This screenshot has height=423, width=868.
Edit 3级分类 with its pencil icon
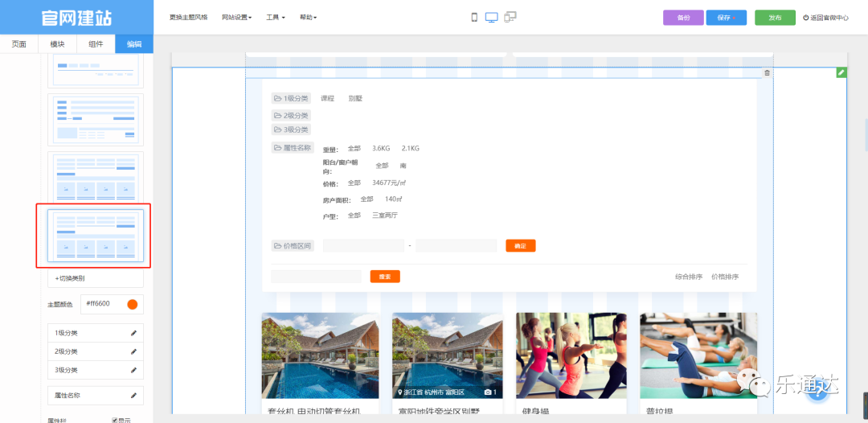(133, 370)
